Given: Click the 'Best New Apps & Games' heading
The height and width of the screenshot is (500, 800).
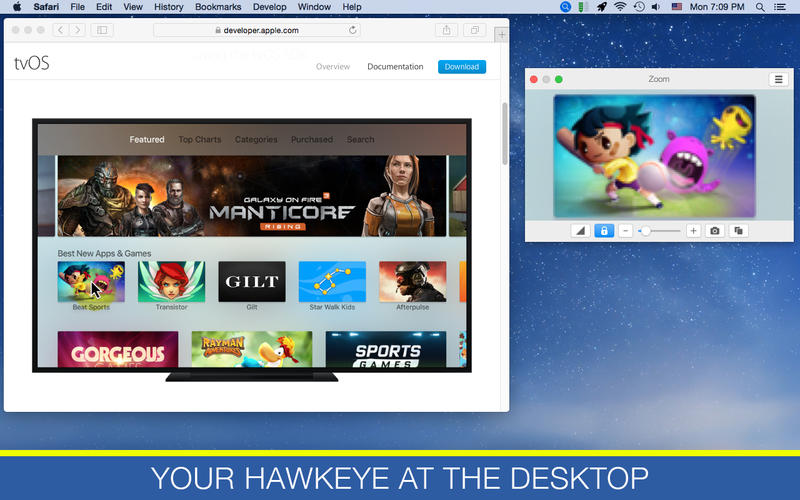Looking at the screenshot, I should pos(104,253).
